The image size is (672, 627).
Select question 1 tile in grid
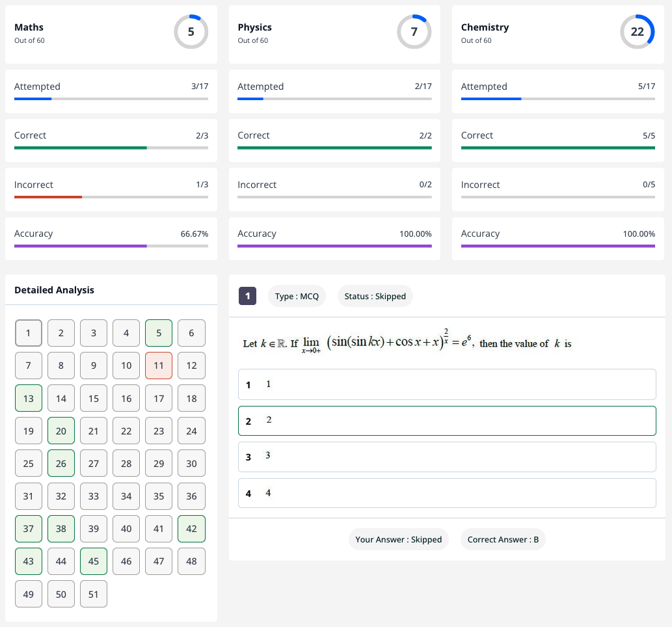[29, 333]
